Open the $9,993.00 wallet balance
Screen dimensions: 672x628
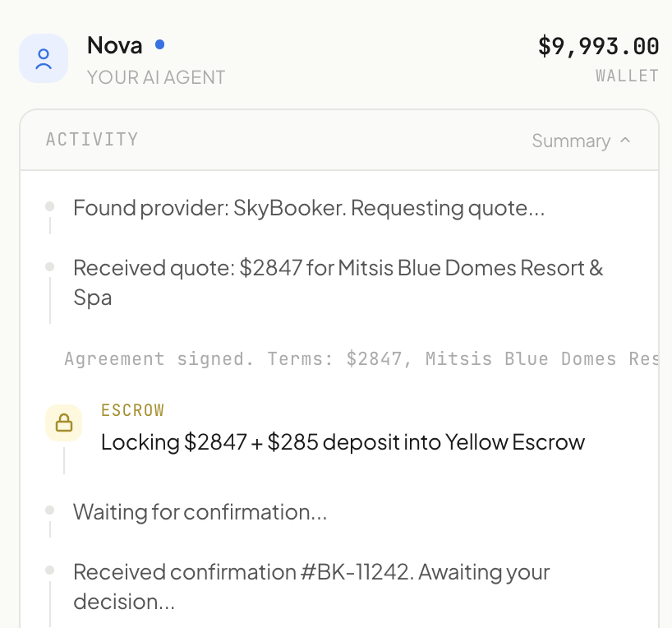tap(598, 46)
